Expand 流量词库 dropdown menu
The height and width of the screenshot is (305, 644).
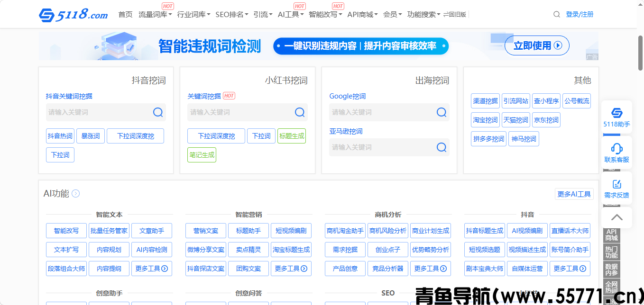pyautogui.click(x=155, y=15)
